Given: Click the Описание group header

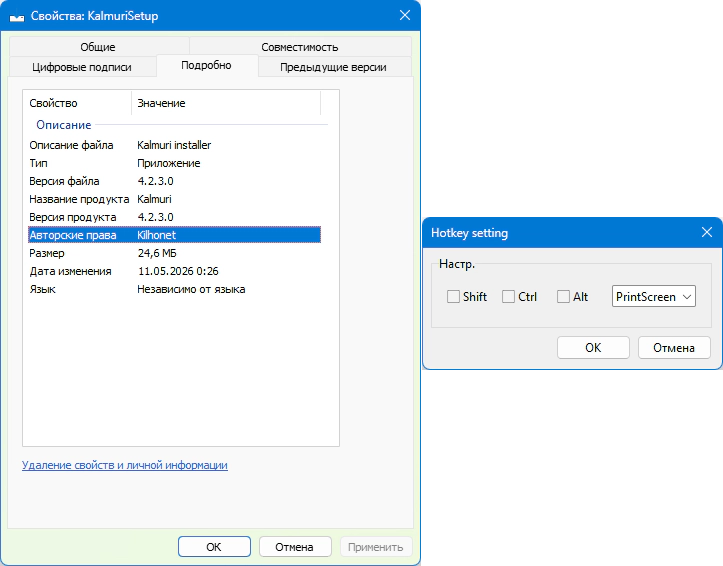Looking at the screenshot, I should (x=64, y=125).
